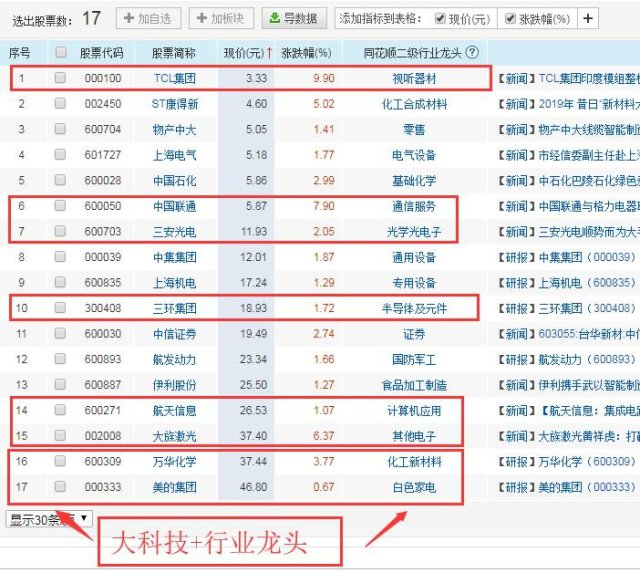Select the checkbox for TCL集团 row
Image resolution: width=640 pixels, height=573 pixels.
(x=61, y=77)
